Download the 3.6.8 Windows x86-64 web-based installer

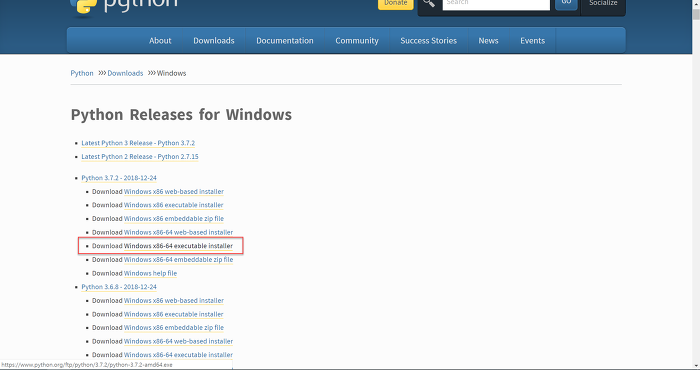tap(178, 341)
